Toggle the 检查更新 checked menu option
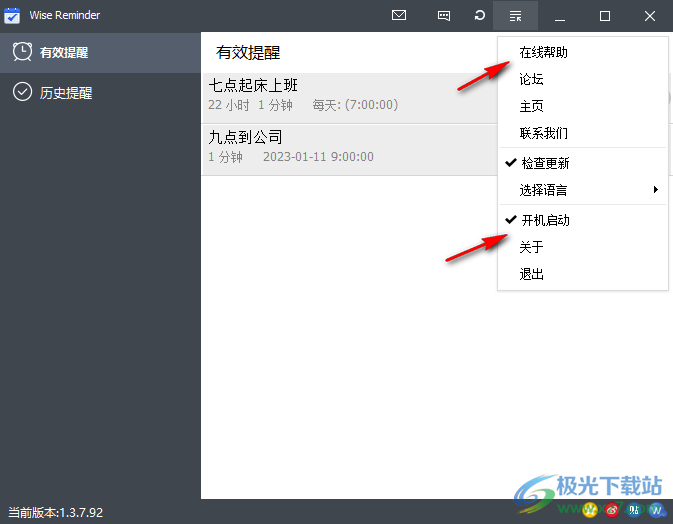 pyautogui.click(x=544, y=163)
